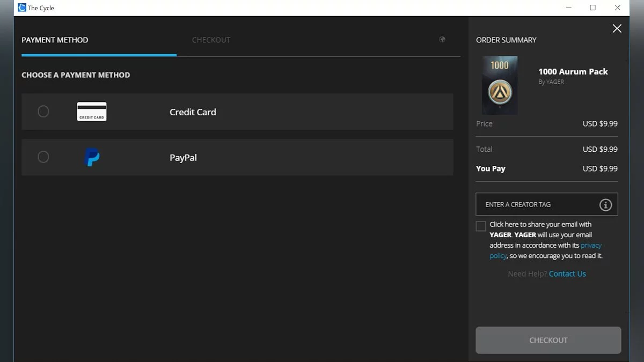Click The Cycle app icon in title bar
The height and width of the screenshot is (362, 644).
coord(22,8)
